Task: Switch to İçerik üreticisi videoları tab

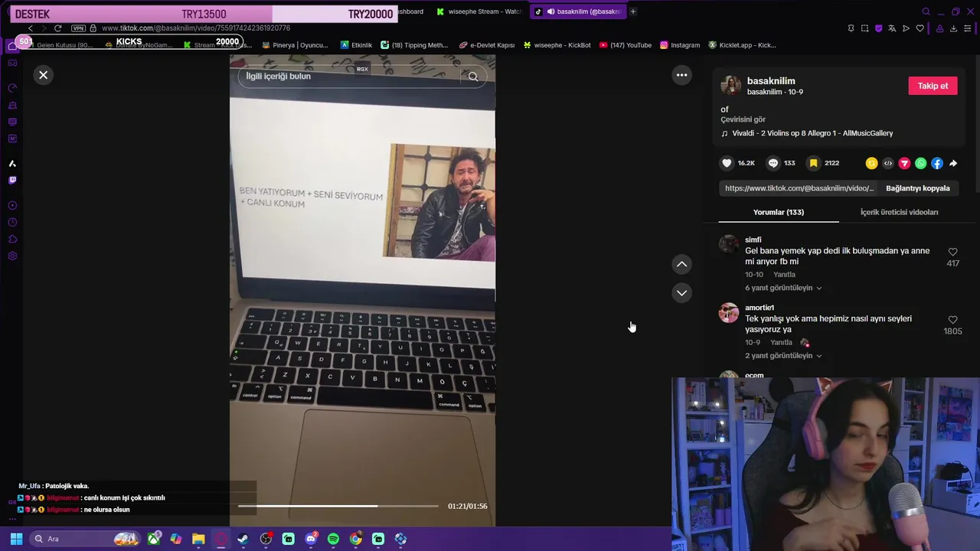Action: (899, 212)
